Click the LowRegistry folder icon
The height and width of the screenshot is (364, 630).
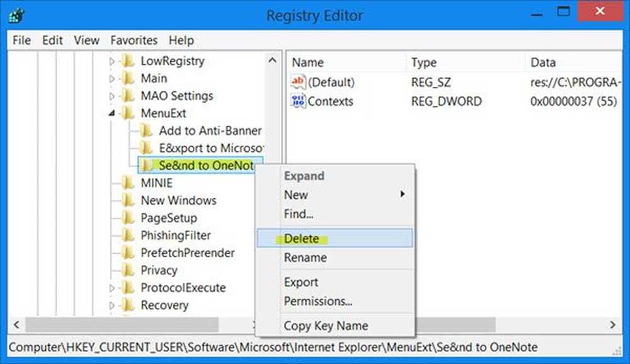click(128, 61)
